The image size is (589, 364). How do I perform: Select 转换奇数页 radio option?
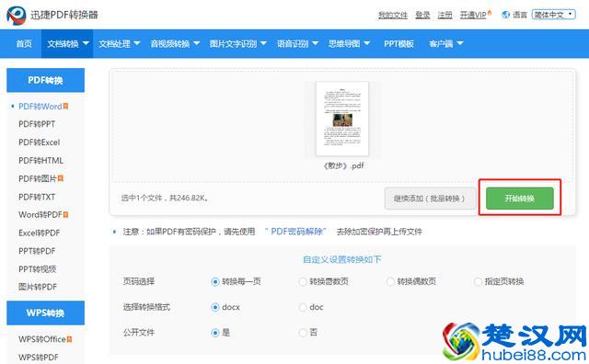[x=303, y=281]
